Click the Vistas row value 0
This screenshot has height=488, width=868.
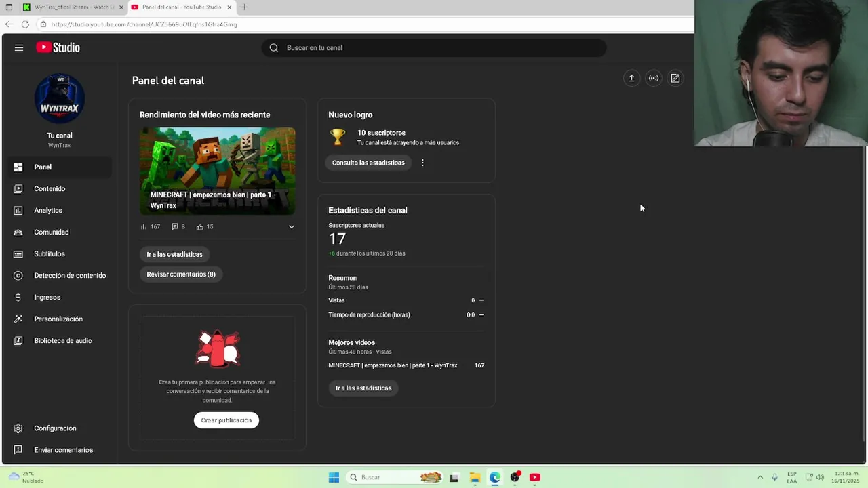click(473, 300)
